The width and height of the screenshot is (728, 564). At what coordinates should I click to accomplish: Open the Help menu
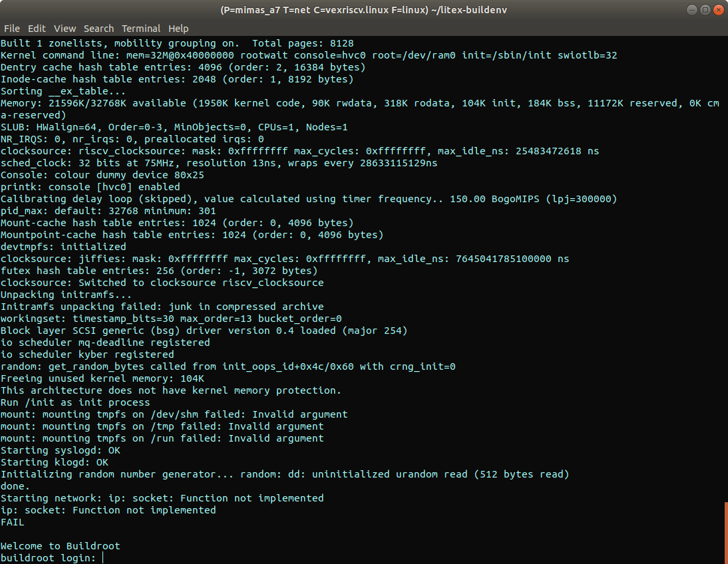point(178,29)
